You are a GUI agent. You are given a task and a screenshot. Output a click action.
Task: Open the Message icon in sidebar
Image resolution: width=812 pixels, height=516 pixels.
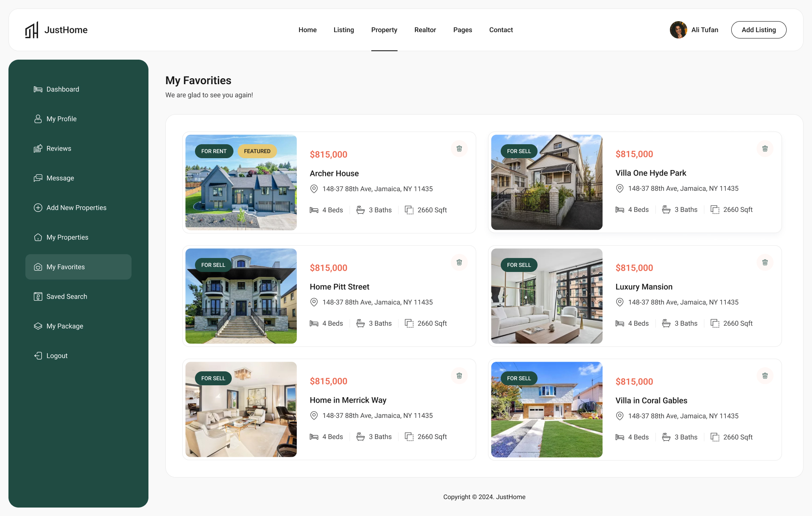(38, 178)
